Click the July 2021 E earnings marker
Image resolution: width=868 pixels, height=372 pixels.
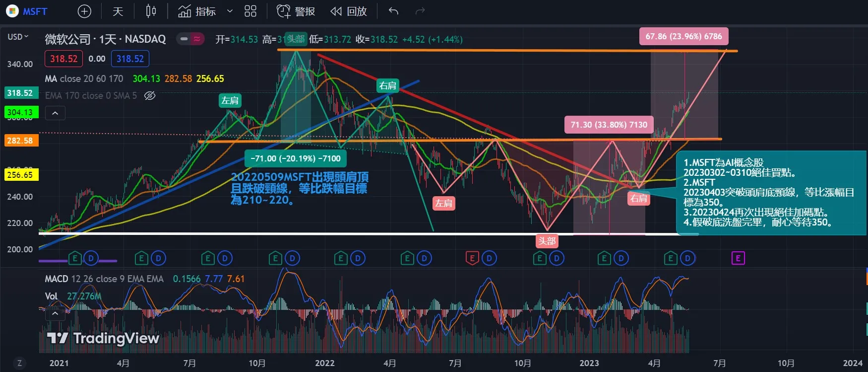(208, 258)
